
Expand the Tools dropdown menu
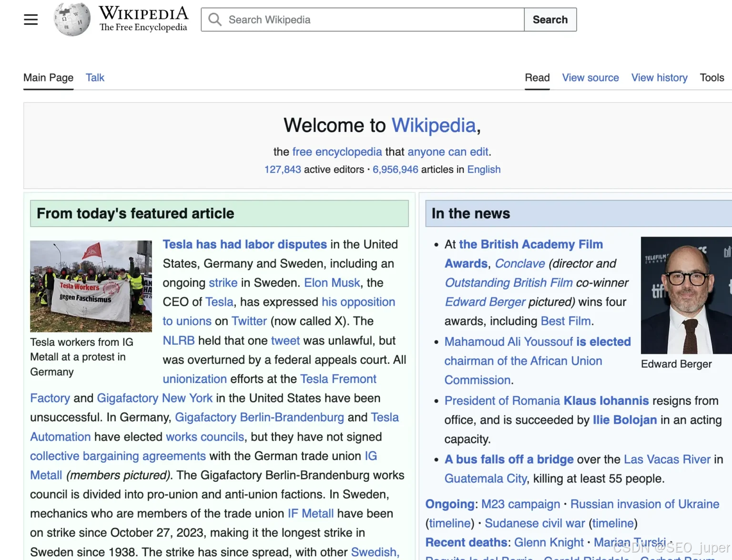coord(712,78)
